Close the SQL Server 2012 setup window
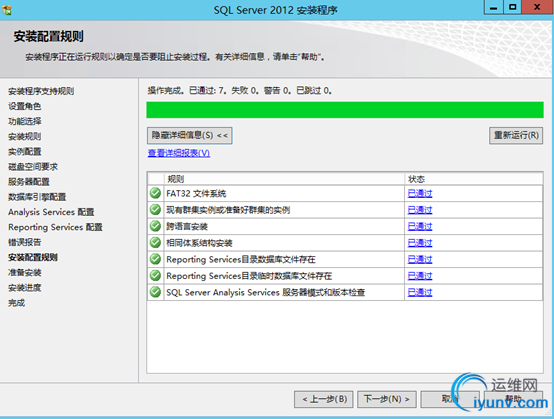 pos(537,7)
